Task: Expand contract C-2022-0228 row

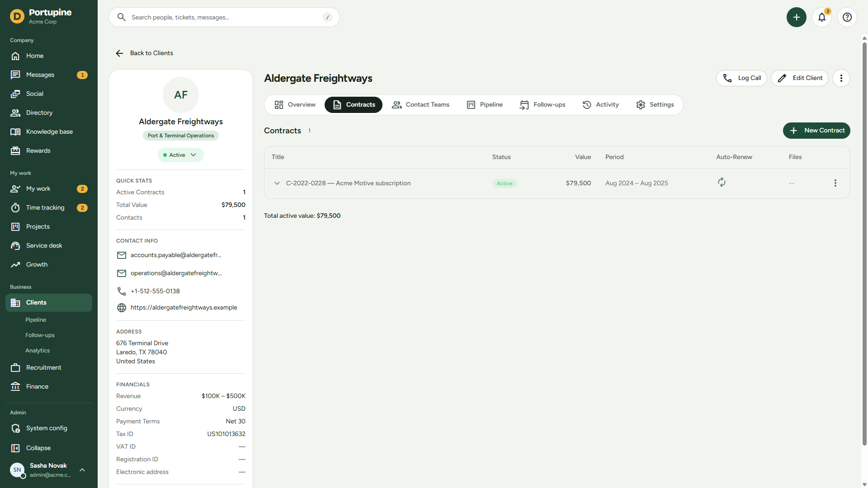Action: point(277,183)
